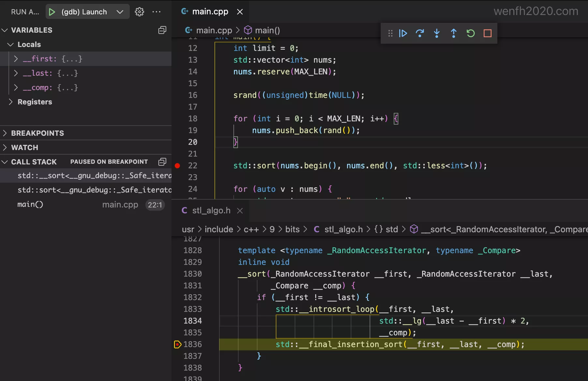Image resolution: width=588 pixels, height=381 pixels.
Task: Click the Step Into debug icon
Action: click(437, 33)
